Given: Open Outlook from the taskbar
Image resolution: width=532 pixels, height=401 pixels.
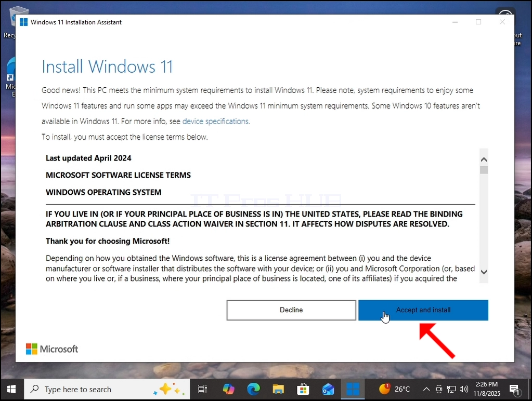Looking at the screenshot, I should (x=328, y=390).
